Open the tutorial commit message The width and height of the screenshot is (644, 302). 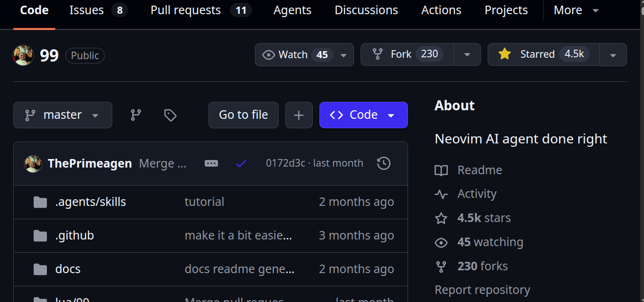tap(204, 202)
